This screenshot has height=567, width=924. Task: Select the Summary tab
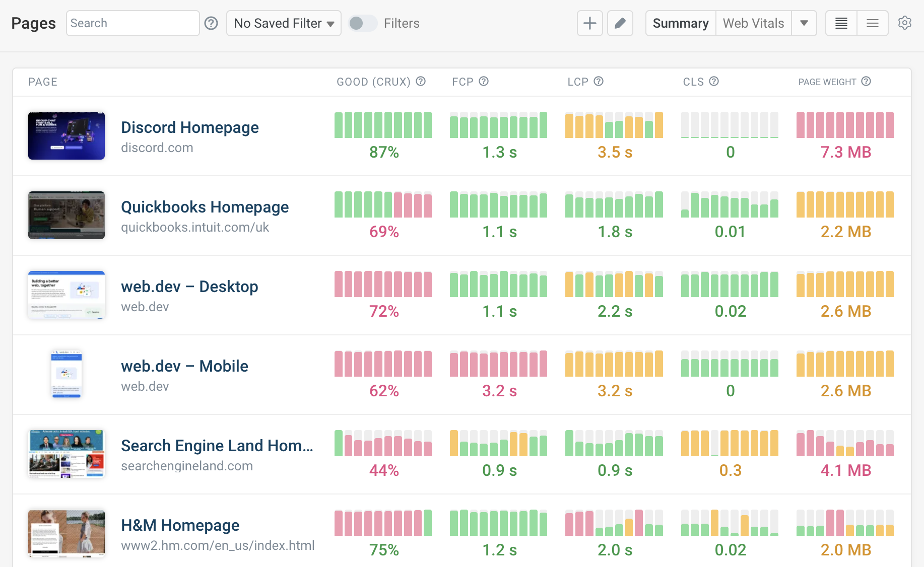(681, 23)
